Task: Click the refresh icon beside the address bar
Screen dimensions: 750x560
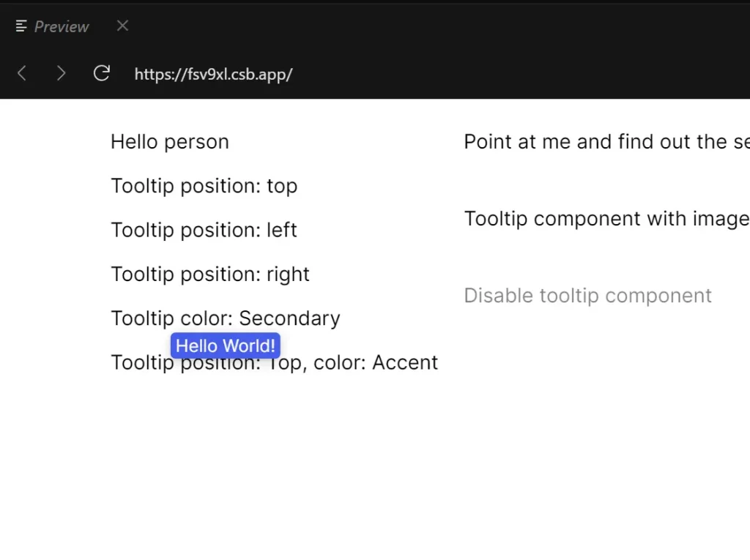Action: tap(102, 73)
